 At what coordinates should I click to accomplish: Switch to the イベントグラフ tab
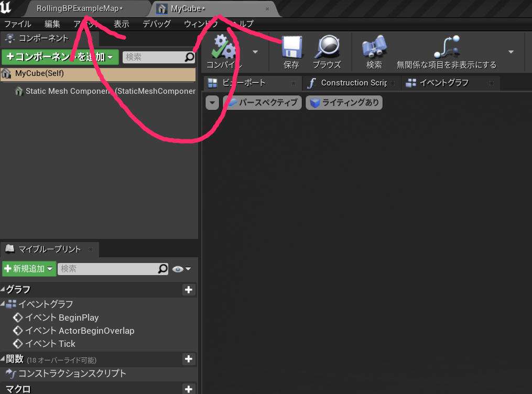pyautogui.click(x=443, y=83)
